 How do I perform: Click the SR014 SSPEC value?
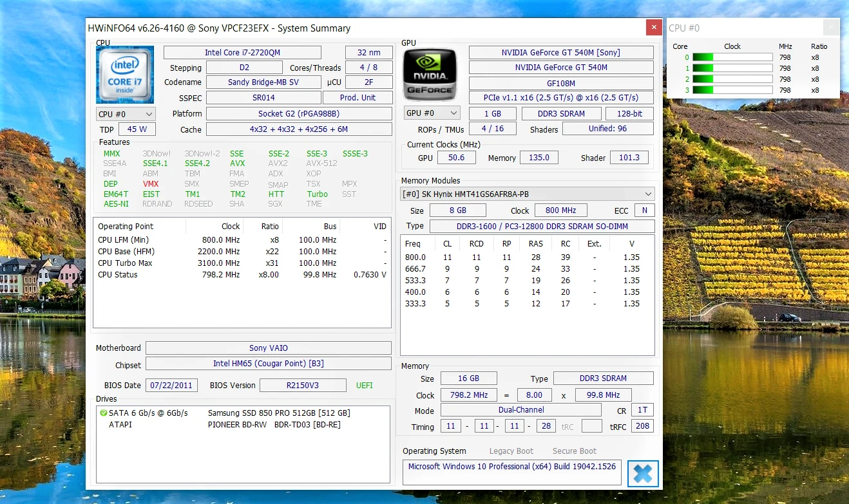click(263, 98)
